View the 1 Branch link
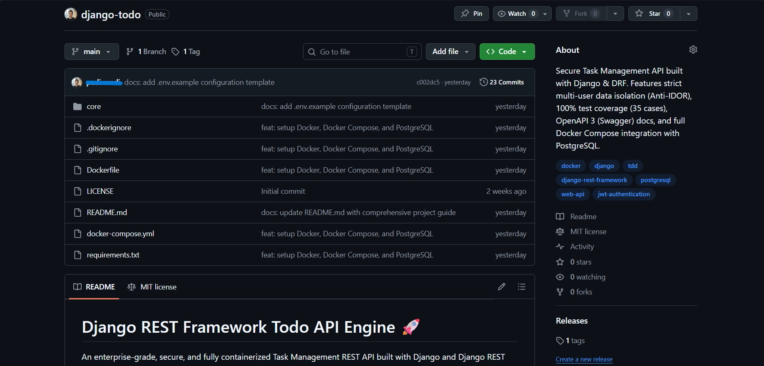The width and height of the screenshot is (764, 366). (x=146, y=52)
